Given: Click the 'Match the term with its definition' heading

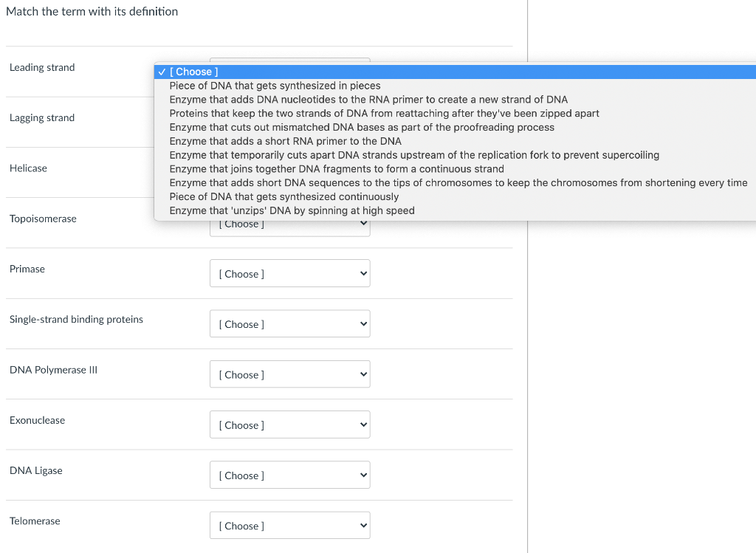Looking at the screenshot, I should (92, 11).
